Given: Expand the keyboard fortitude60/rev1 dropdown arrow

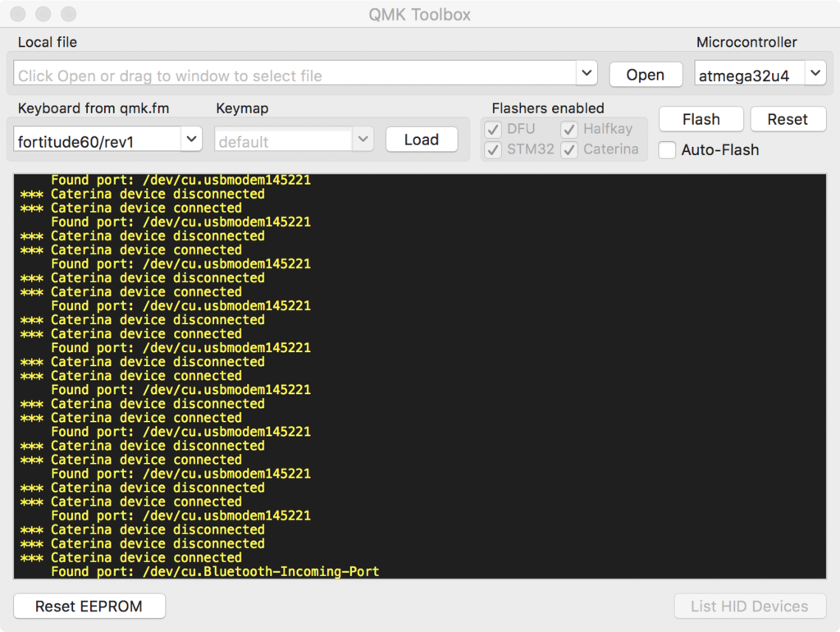Looking at the screenshot, I should click(191, 140).
